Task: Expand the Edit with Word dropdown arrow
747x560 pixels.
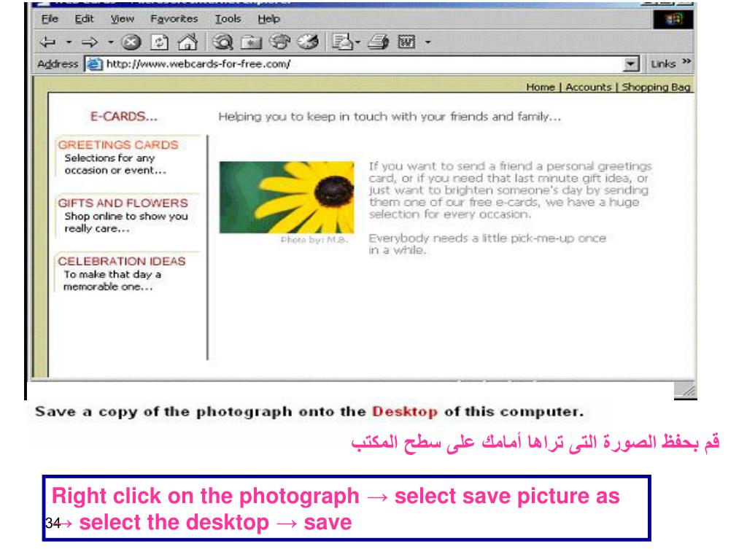Action: point(427,42)
